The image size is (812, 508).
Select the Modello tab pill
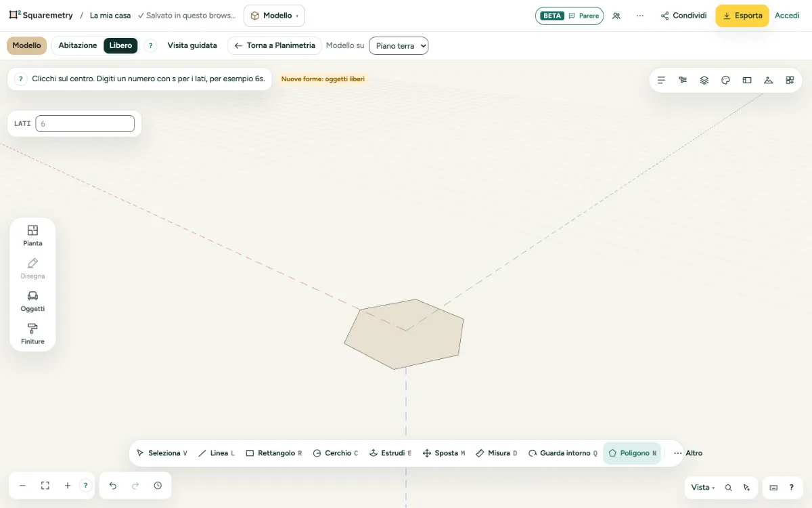pyautogui.click(x=26, y=45)
